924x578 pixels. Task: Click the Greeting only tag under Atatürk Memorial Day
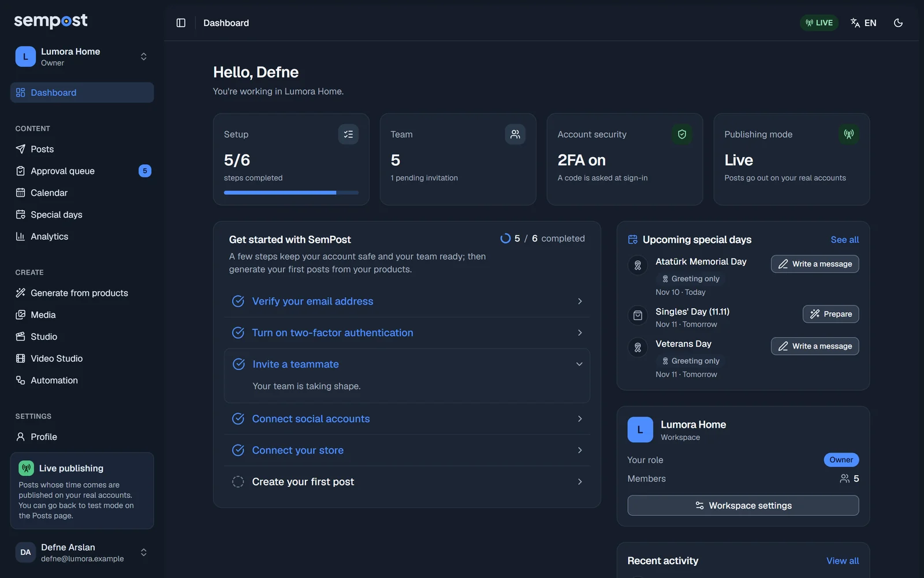691,279
